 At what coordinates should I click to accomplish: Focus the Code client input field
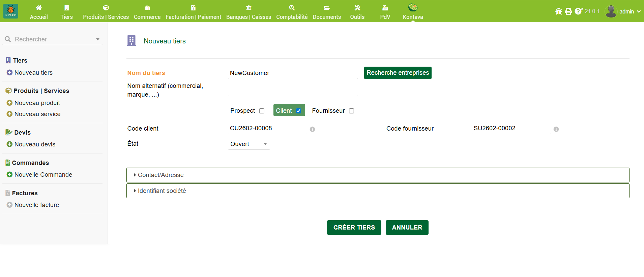(x=267, y=128)
